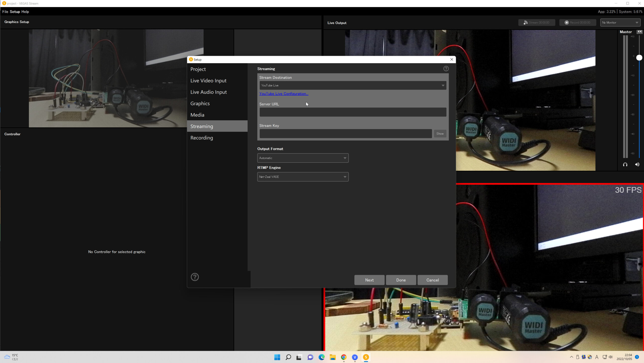Click the Master volume slider handle

click(x=639, y=58)
